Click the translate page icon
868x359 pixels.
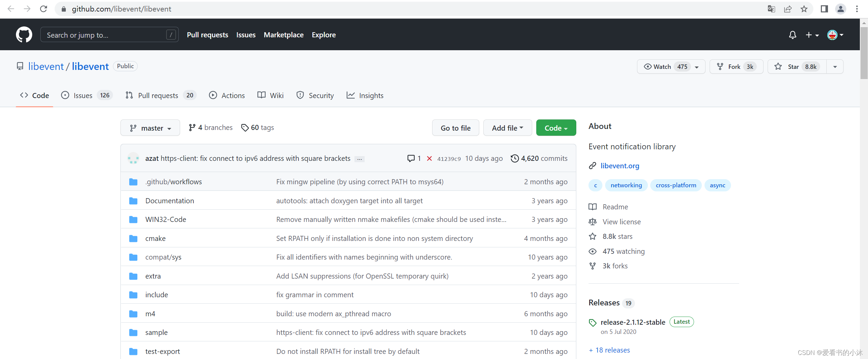[771, 9]
